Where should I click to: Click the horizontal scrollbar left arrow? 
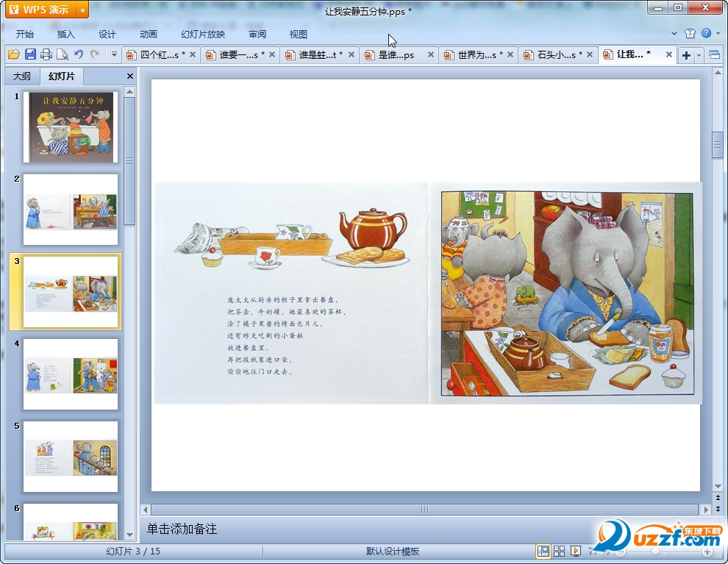(146, 510)
